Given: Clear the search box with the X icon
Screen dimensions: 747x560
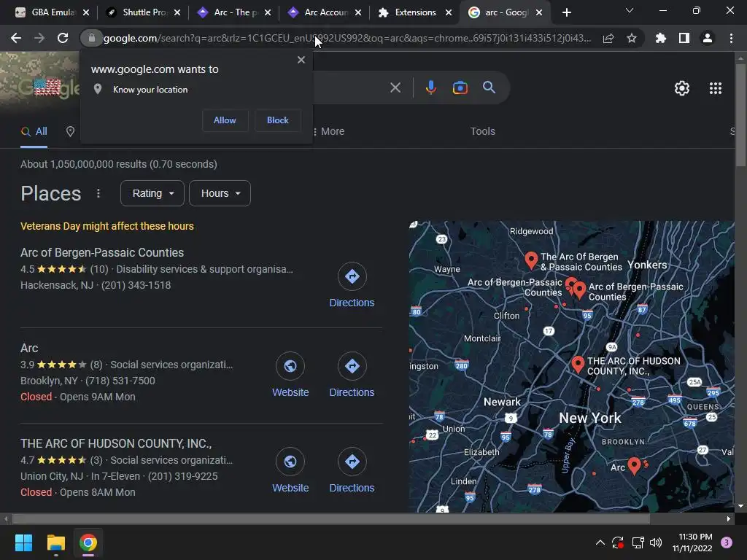Looking at the screenshot, I should (395, 87).
